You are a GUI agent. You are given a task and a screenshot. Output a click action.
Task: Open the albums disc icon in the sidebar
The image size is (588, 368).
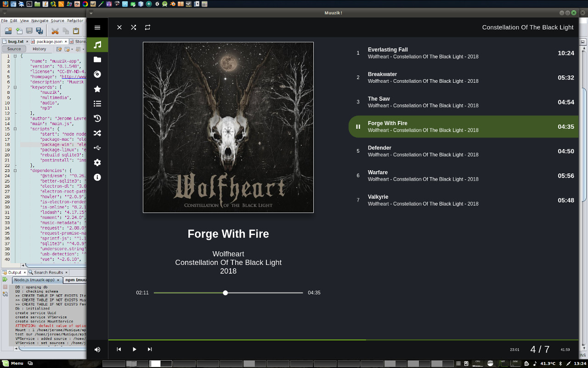click(x=97, y=74)
